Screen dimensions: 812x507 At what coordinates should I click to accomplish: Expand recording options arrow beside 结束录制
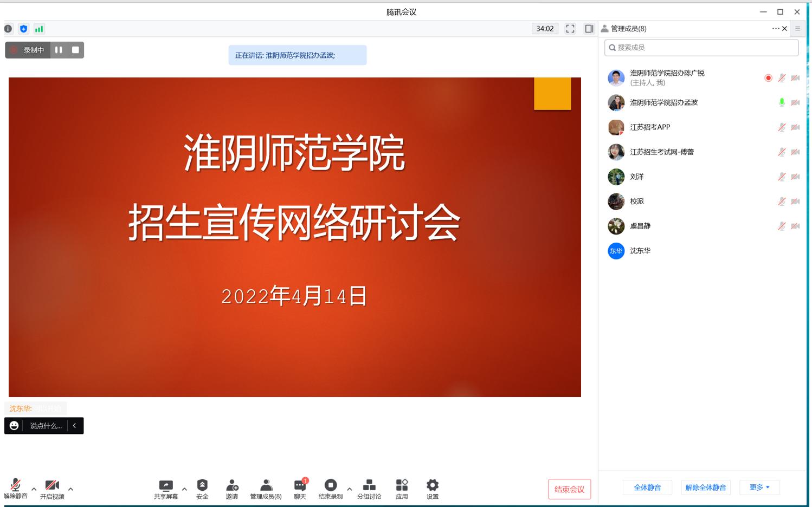point(350,489)
